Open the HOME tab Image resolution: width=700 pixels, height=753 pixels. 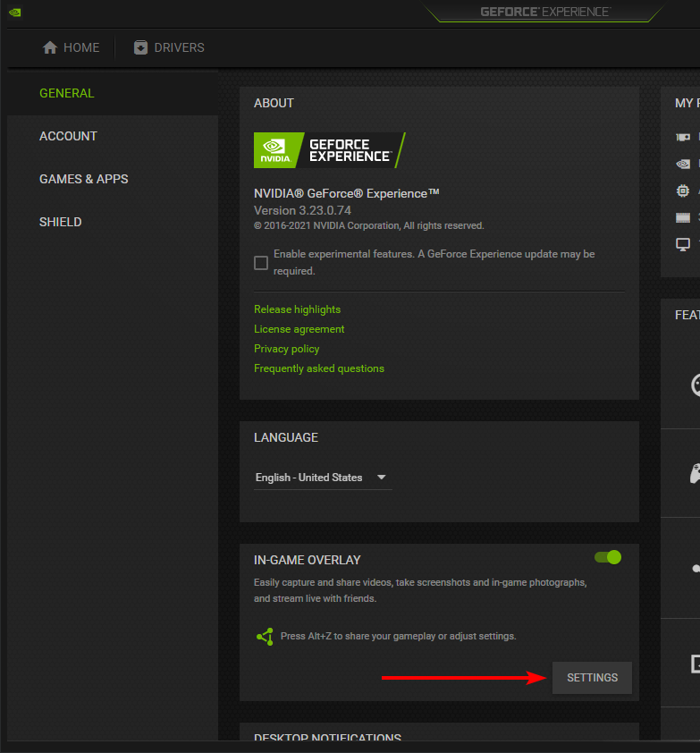coord(71,47)
